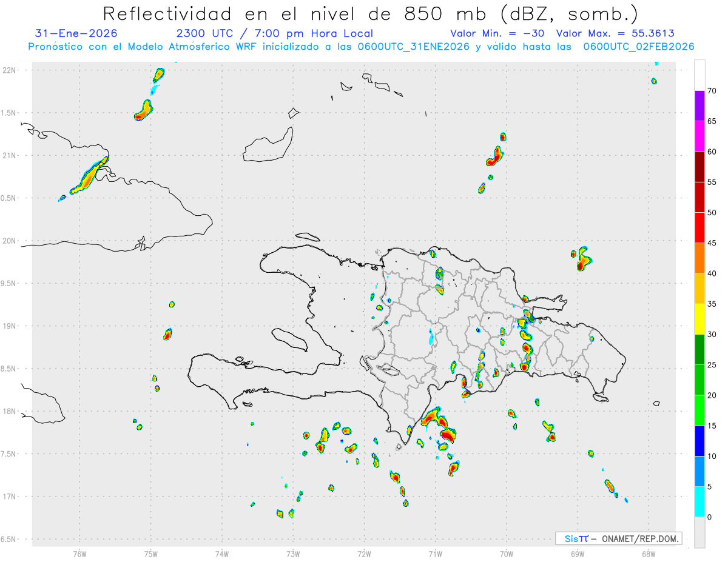Click the colorbar value label '25'
The height and width of the screenshot is (562, 728).
(712, 365)
